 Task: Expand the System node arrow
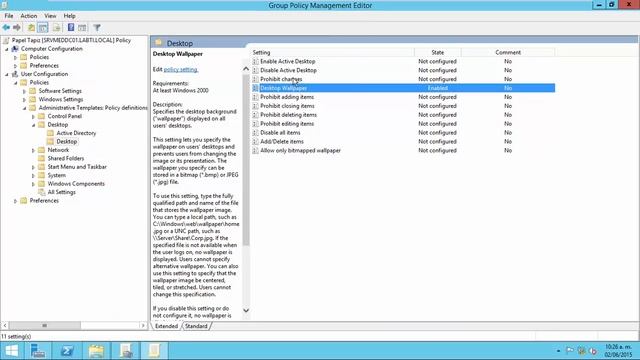click(x=33, y=176)
